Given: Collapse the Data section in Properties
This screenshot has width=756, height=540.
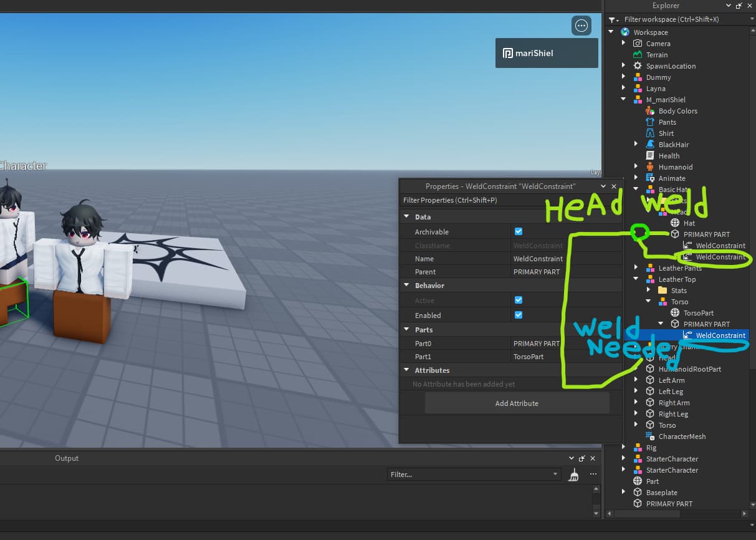Looking at the screenshot, I should 407,217.
